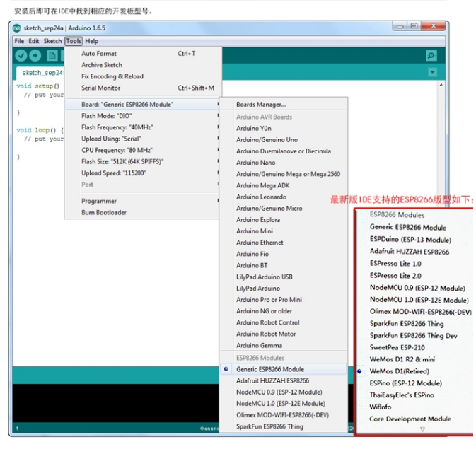Viewport: 476px width, 454px height.
Task: Choose Archive Sketch menu entry
Action: pyautogui.click(x=143, y=65)
